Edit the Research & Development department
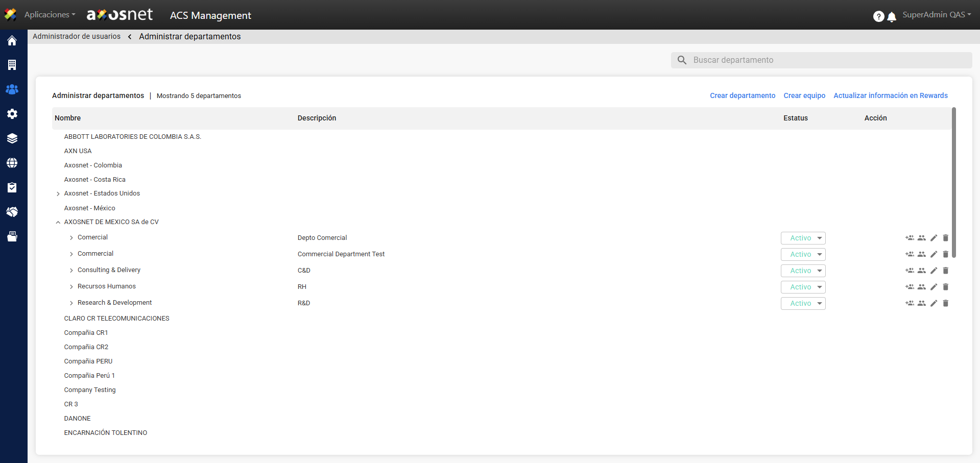This screenshot has width=980, height=463. (934, 303)
